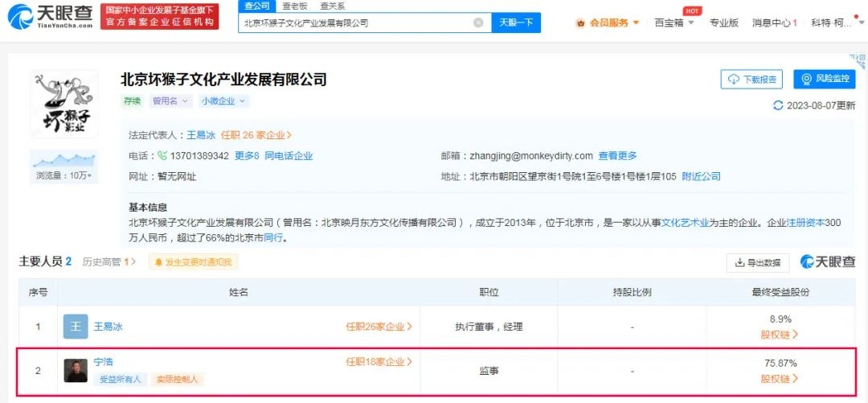The image size is (868, 403).
Task: Click the company title 北京坏猴子文化产业发展有限公司
Action: [x=223, y=80]
